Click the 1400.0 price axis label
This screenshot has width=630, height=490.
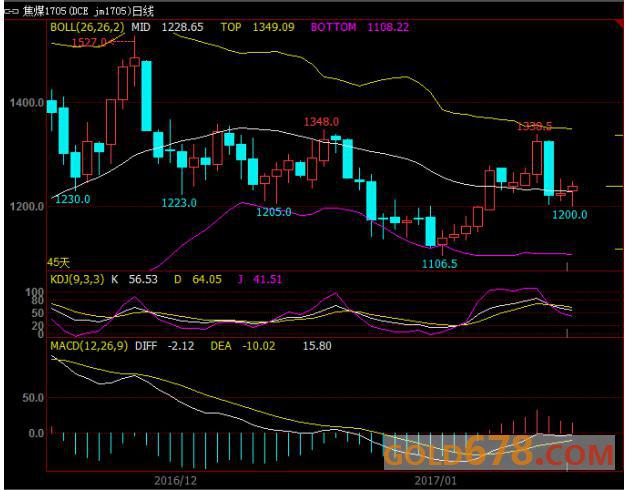(25, 103)
